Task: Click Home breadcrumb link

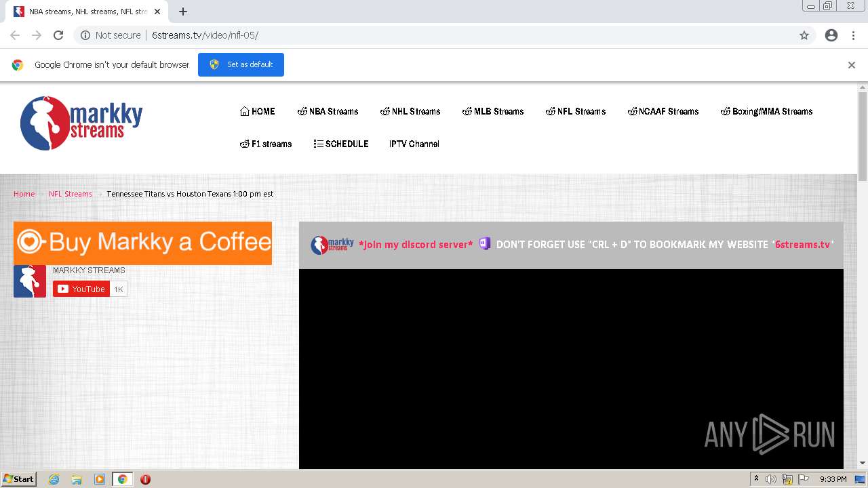Action: (x=24, y=194)
